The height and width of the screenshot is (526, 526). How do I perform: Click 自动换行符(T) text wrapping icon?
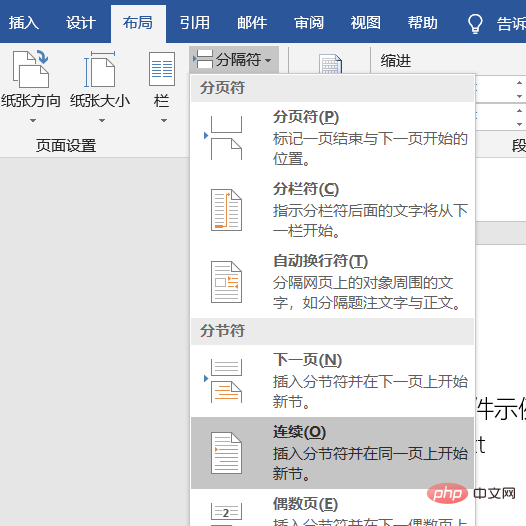point(226,282)
